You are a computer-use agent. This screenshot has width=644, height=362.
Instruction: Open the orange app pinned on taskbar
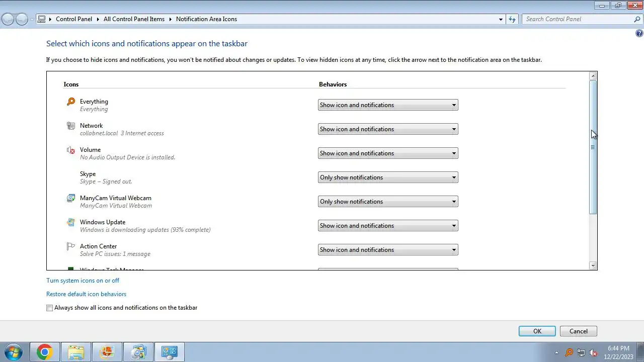tap(107, 352)
